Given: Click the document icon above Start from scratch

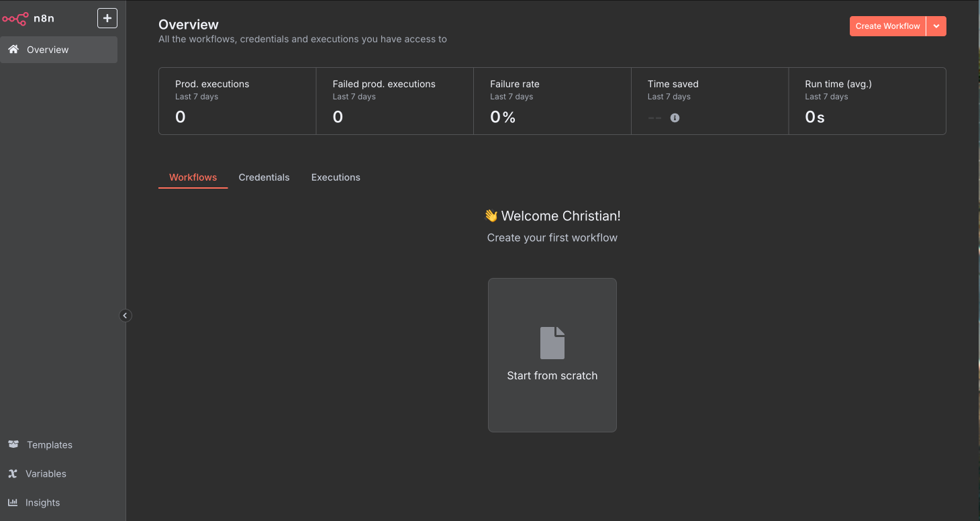Looking at the screenshot, I should point(552,342).
